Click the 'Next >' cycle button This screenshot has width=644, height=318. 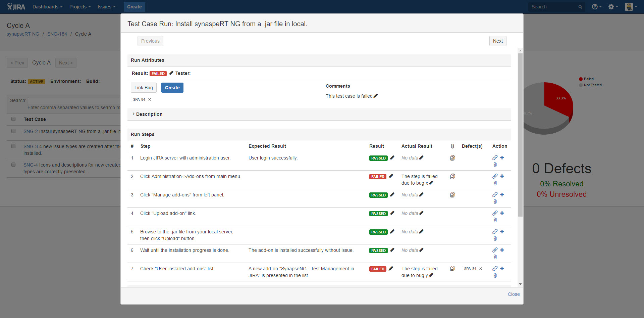[x=66, y=63]
